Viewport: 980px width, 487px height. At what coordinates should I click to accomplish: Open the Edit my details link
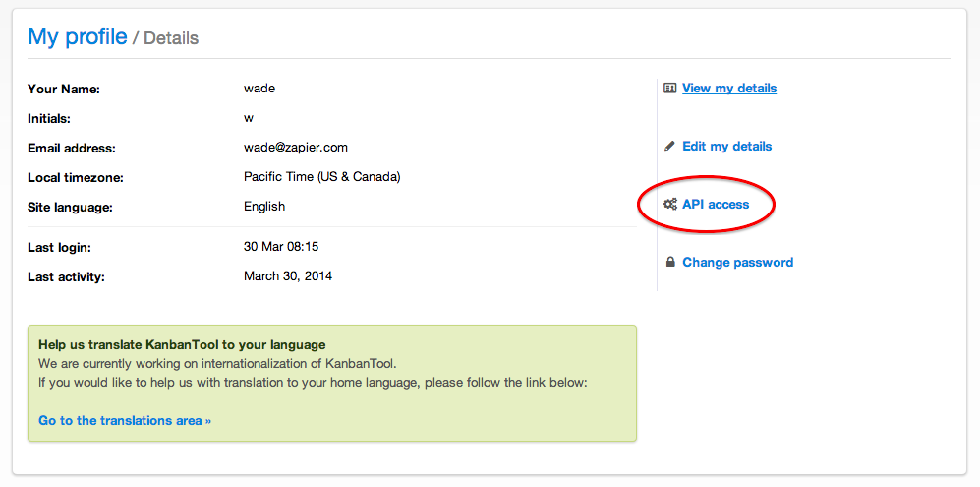[726, 147]
